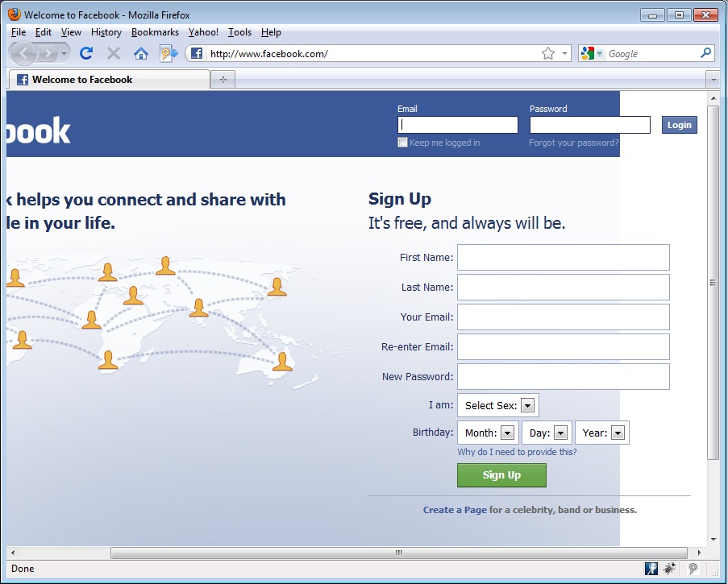
Task: Click the First Name input field
Action: click(x=564, y=258)
